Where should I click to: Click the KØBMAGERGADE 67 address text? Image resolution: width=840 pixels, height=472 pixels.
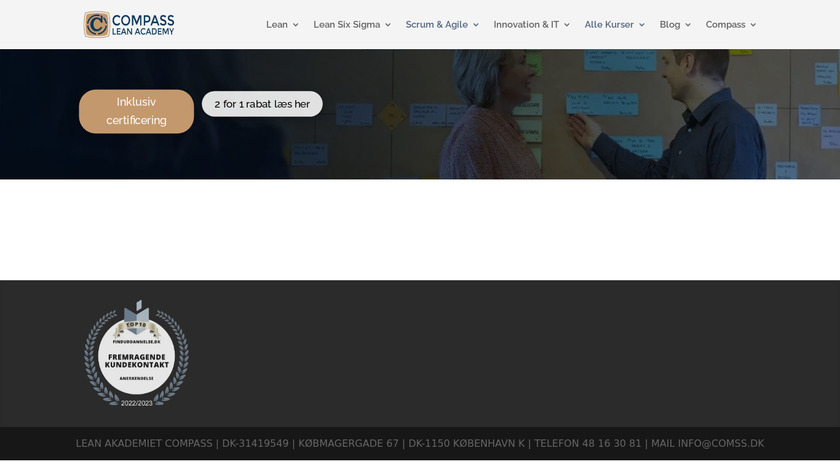(348, 444)
